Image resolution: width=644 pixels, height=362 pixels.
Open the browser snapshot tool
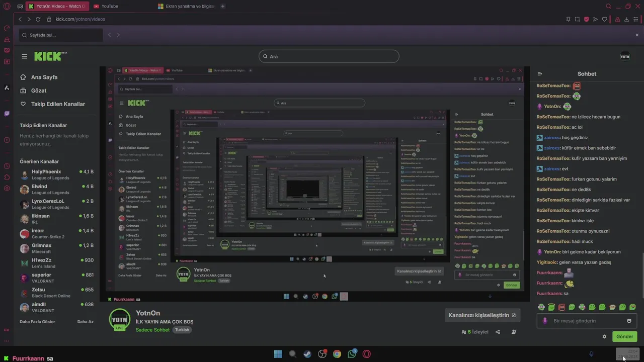pos(577,19)
